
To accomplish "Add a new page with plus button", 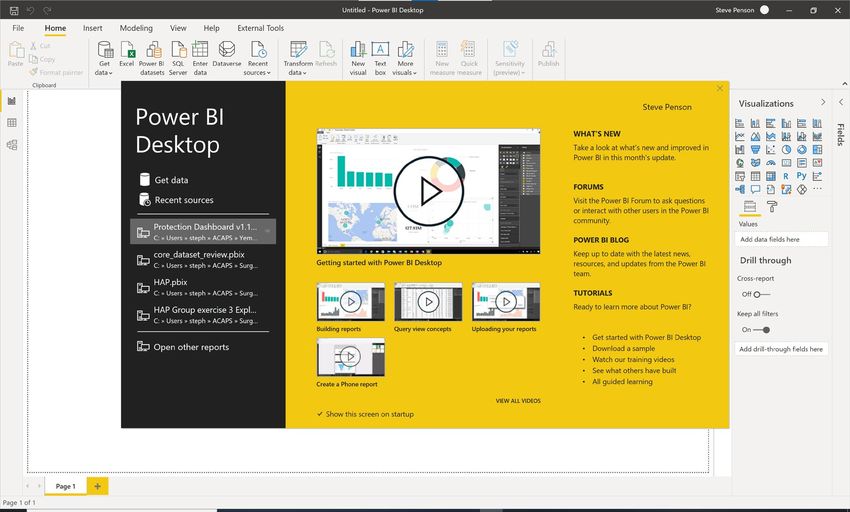I will point(98,487).
